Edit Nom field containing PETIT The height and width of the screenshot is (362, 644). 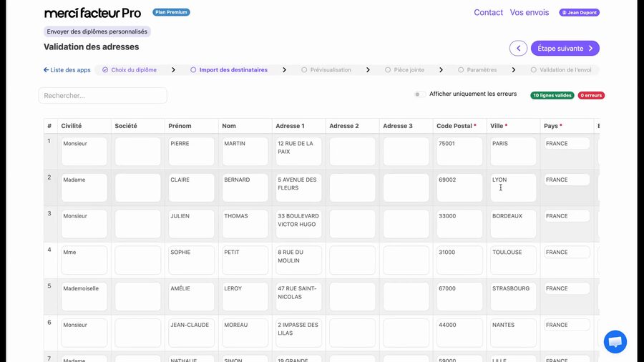(245, 260)
